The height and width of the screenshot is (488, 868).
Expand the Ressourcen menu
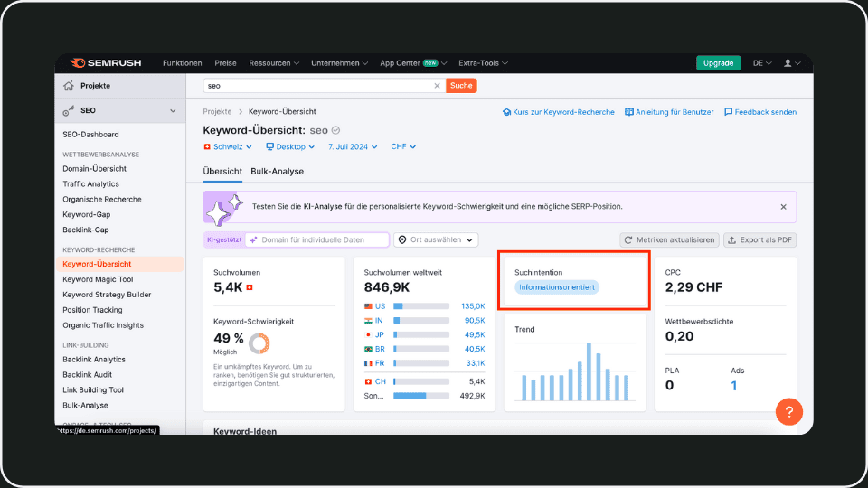[x=274, y=63]
